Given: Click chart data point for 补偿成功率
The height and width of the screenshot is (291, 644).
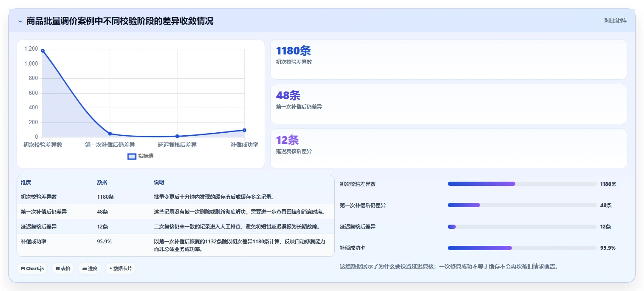Looking at the screenshot, I should (244, 130).
